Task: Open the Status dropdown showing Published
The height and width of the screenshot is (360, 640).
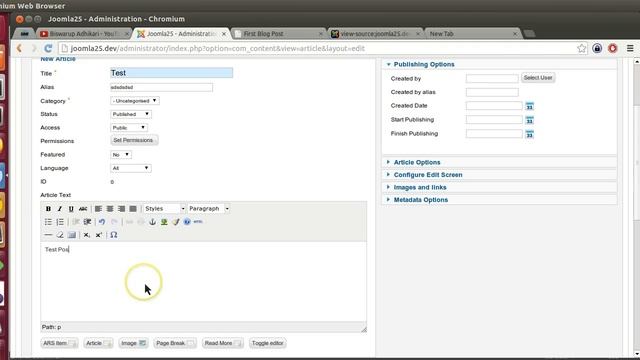Action: (x=131, y=114)
